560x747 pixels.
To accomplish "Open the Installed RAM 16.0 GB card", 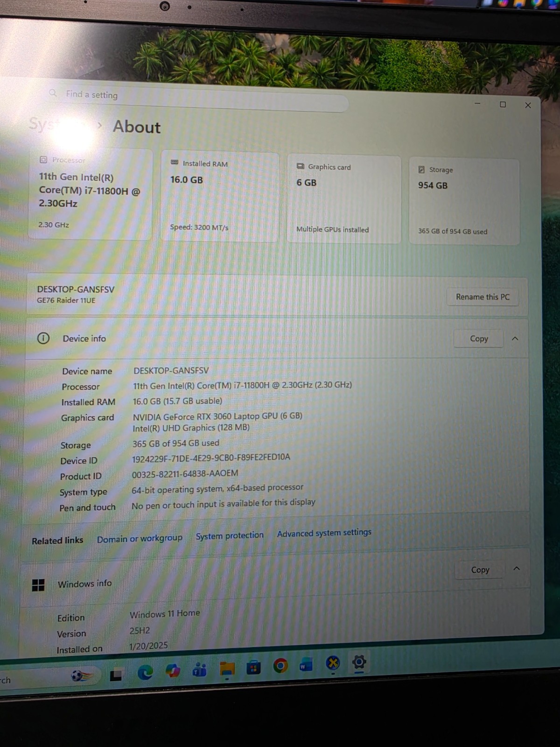I will pos(220,197).
